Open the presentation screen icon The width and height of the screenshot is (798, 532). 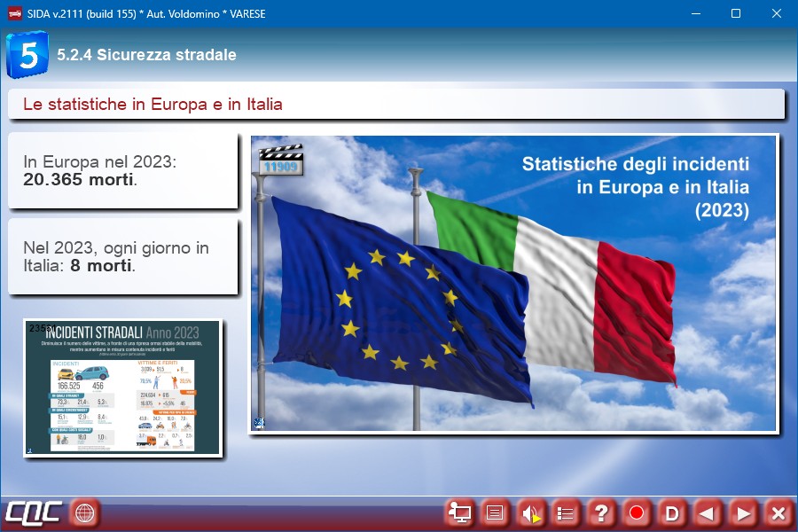[x=459, y=512]
